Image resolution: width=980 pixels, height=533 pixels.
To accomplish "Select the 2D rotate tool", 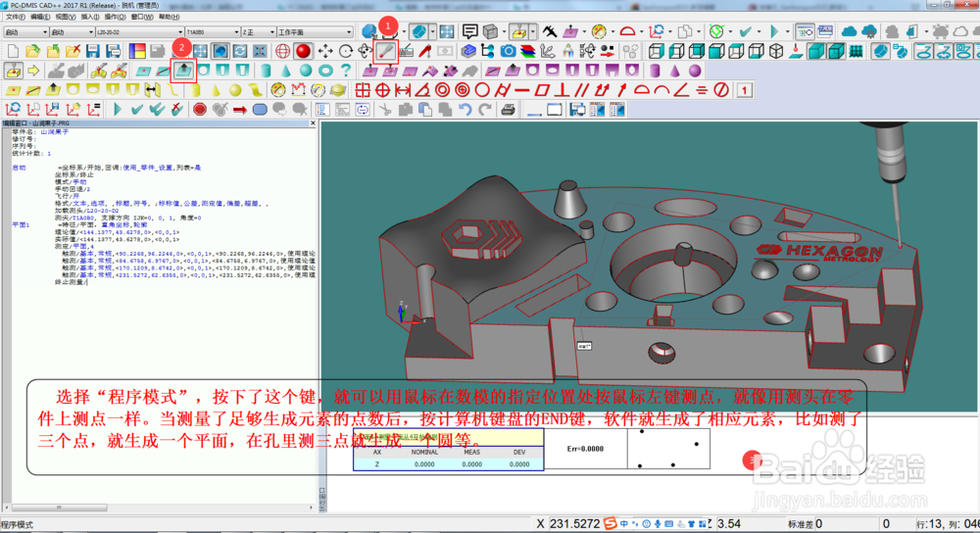I will (x=345, y=51).
